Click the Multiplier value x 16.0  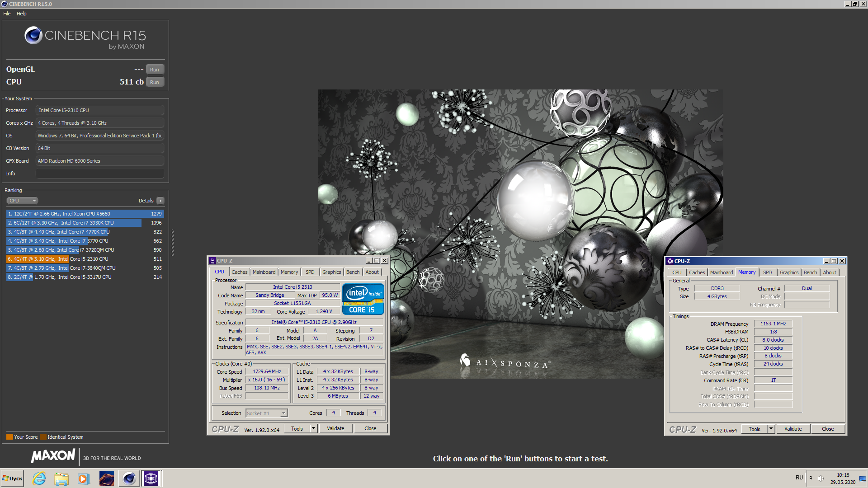tap(267, 380)
